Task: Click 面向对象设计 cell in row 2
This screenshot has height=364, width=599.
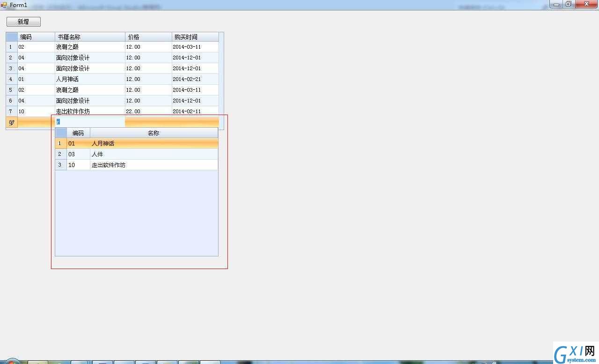Action: [x=90, y=58]
